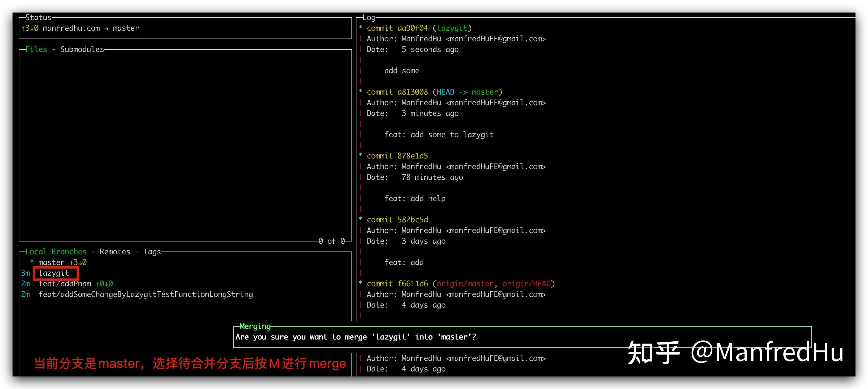
Task: Click the Status panel repository line
Action: (x=80, y=28)
